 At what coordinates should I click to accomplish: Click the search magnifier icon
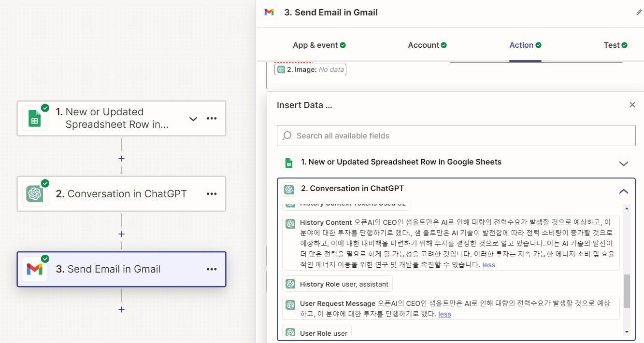pyautogui.click(x=287, y=136)
